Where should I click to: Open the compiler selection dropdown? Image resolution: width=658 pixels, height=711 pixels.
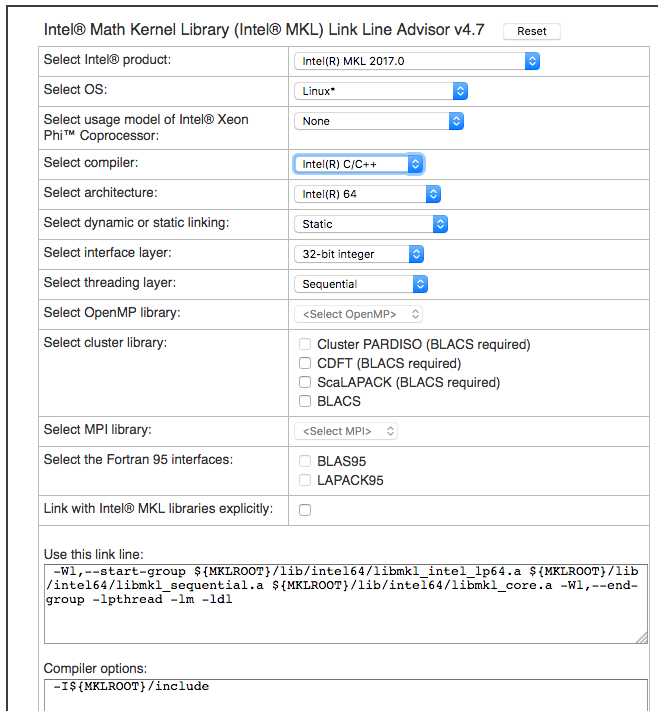(358, 164)
